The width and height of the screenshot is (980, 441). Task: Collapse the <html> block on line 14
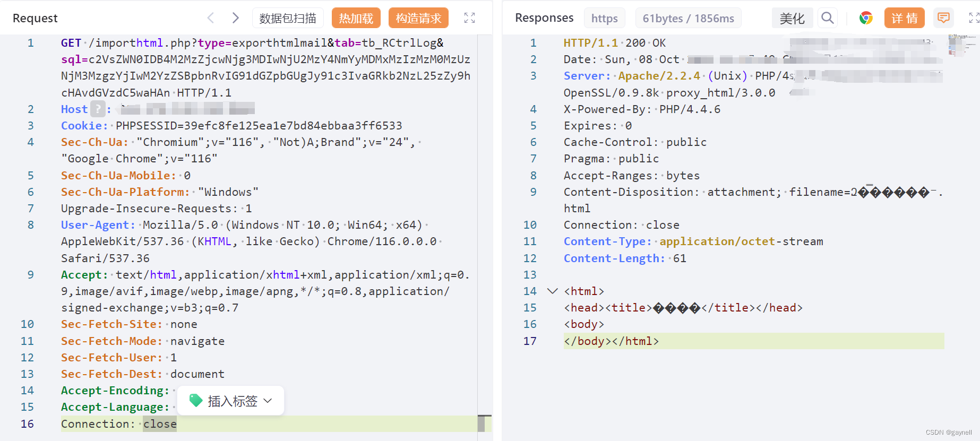coord(552,291)
